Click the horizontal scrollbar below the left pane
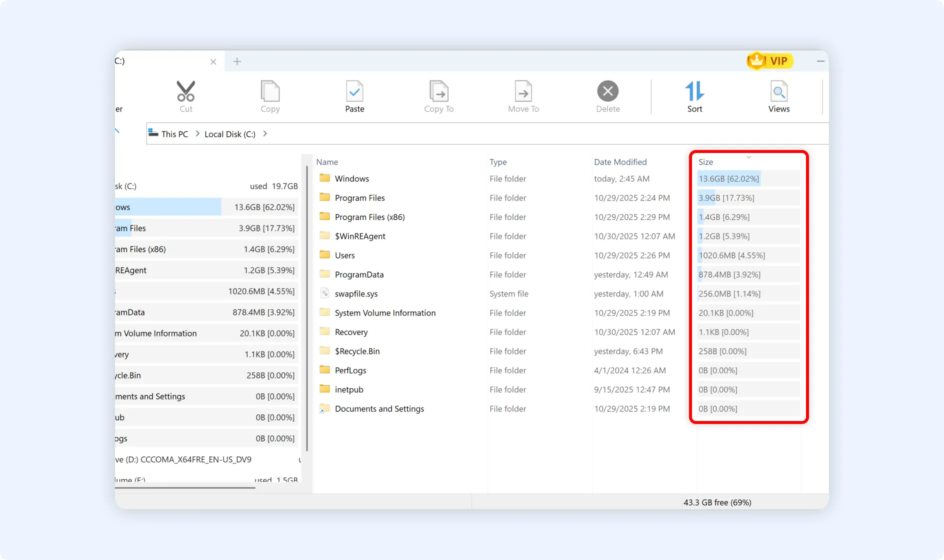The height and width of the screenshot is (560, 944). (x=185, y=487)
